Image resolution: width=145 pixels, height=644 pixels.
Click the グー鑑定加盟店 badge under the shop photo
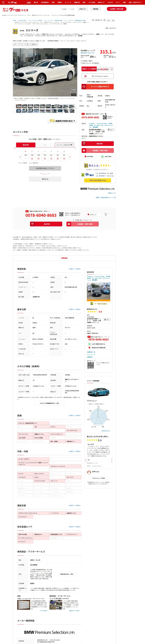(98, 304)
